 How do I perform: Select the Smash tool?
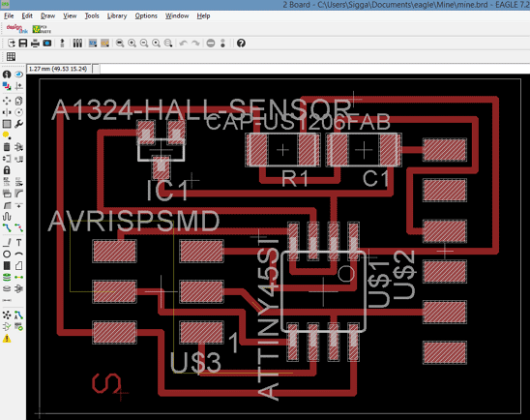7,194
